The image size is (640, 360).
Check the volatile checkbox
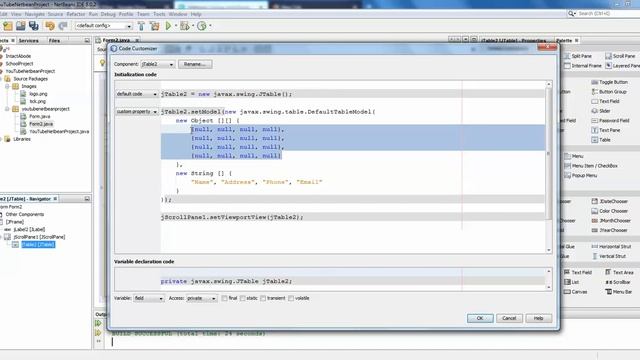pos(291,298)
